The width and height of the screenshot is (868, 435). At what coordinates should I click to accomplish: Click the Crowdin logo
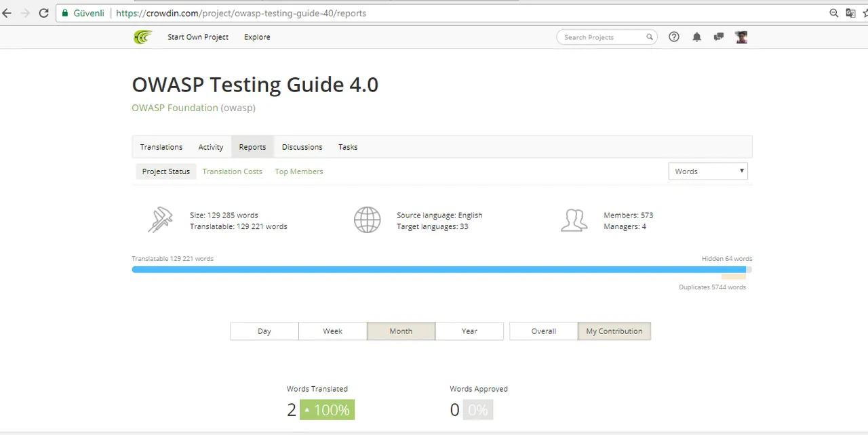click(142, 37)
